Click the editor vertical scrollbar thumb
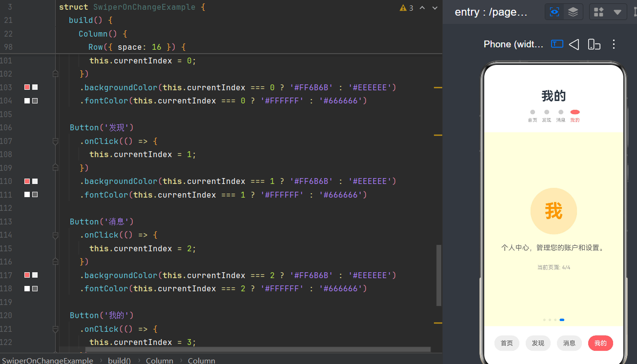This screenshot has height=364, width=637. [x=439, y=275]
